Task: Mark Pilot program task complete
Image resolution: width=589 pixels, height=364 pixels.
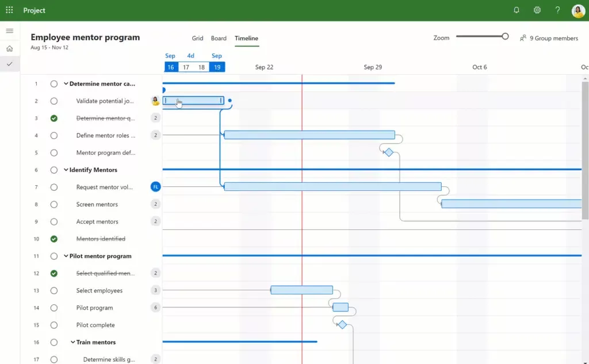Action: click(x=53, y=308)
